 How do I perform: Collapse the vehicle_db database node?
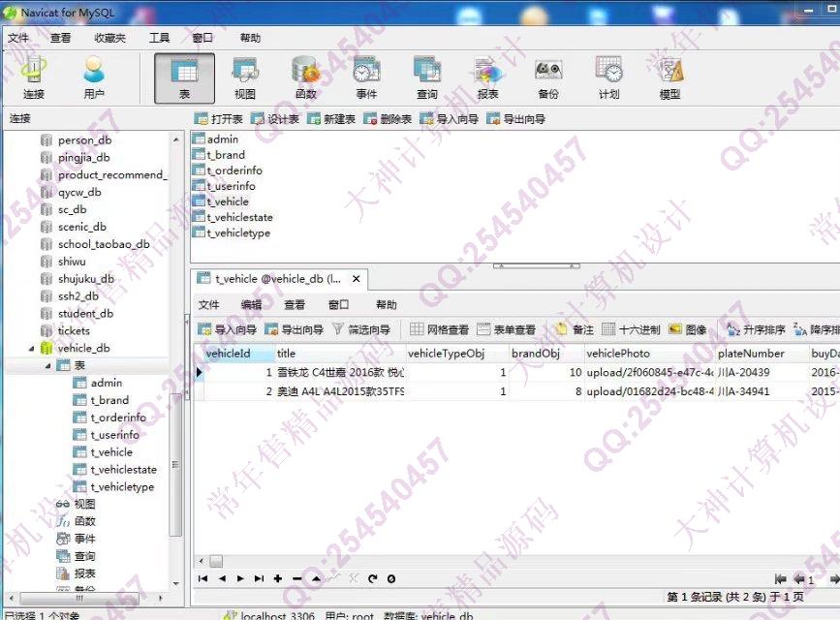(31, 349)
